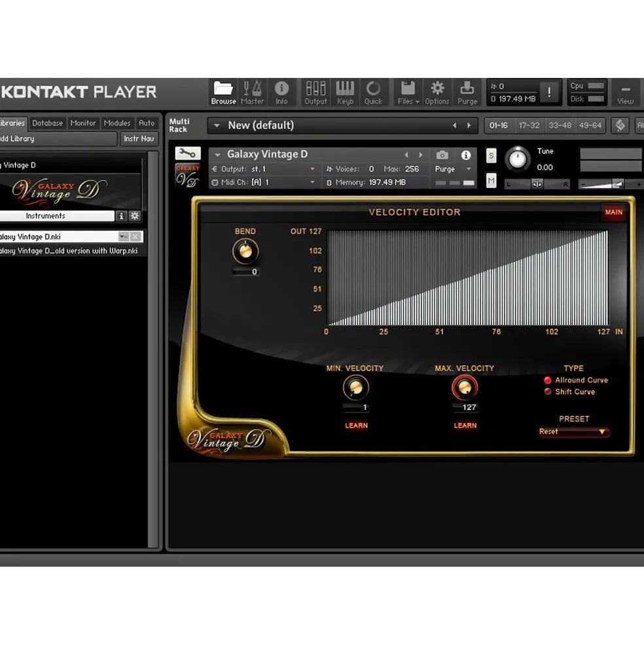644x645 pixels.
Task: Select the Allround Curve type
Action: (x=576, y=380)
